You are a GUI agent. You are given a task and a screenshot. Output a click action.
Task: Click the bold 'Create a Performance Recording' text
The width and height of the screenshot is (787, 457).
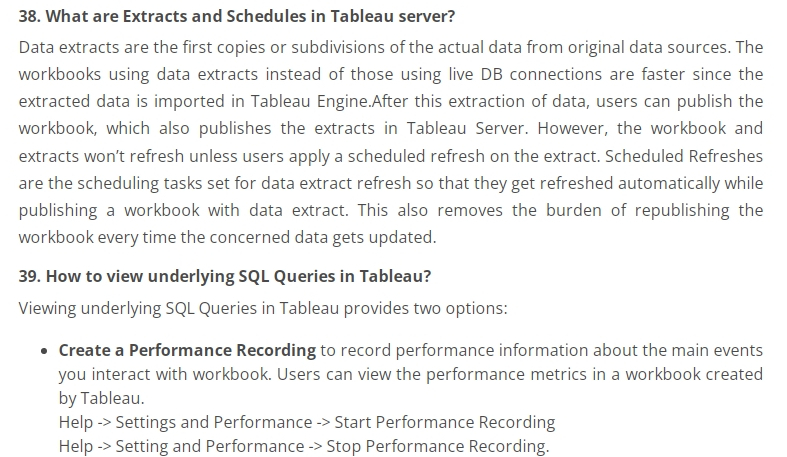tap(187, 350)
